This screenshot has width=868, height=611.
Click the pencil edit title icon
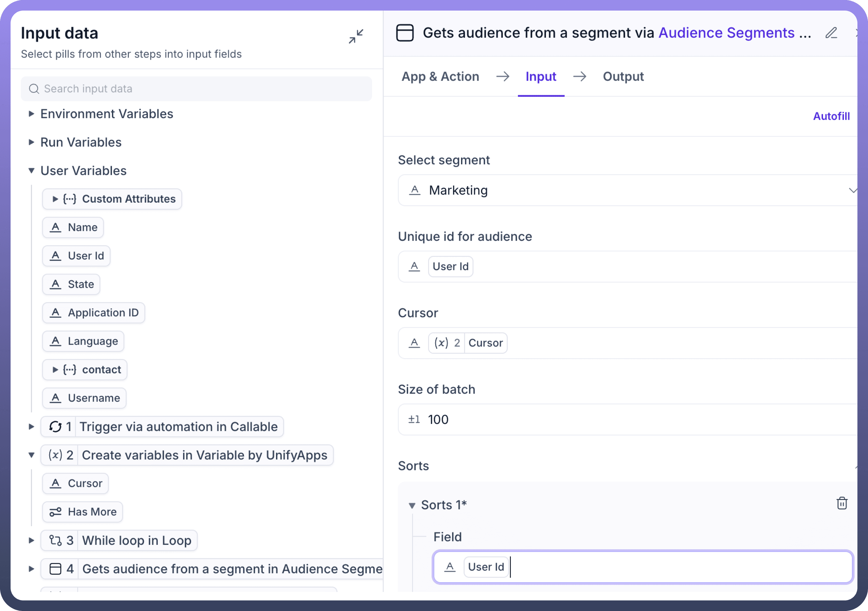[x=831, y=33]
